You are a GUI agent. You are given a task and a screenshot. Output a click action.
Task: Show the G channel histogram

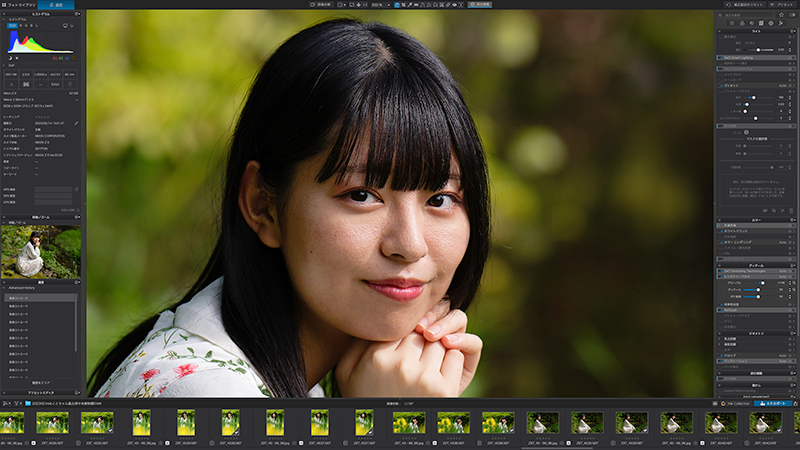pyautogui.click(x=26, y=26)
